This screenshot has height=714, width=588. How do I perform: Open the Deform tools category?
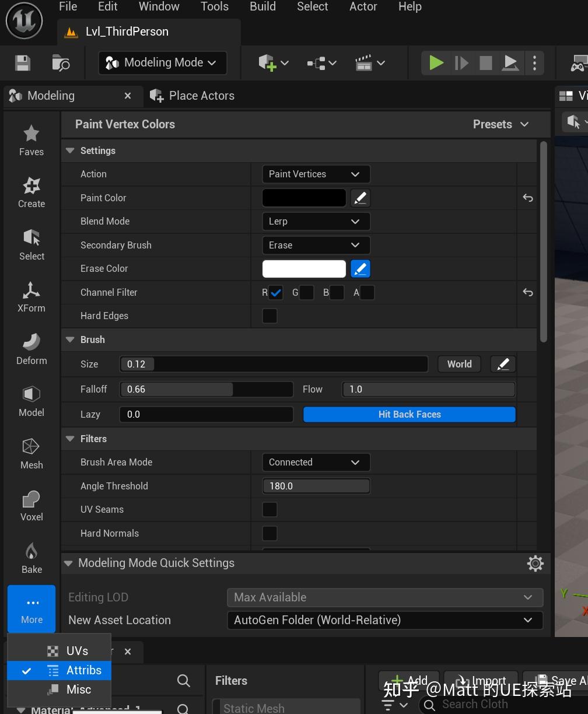(x=32, y=349)
